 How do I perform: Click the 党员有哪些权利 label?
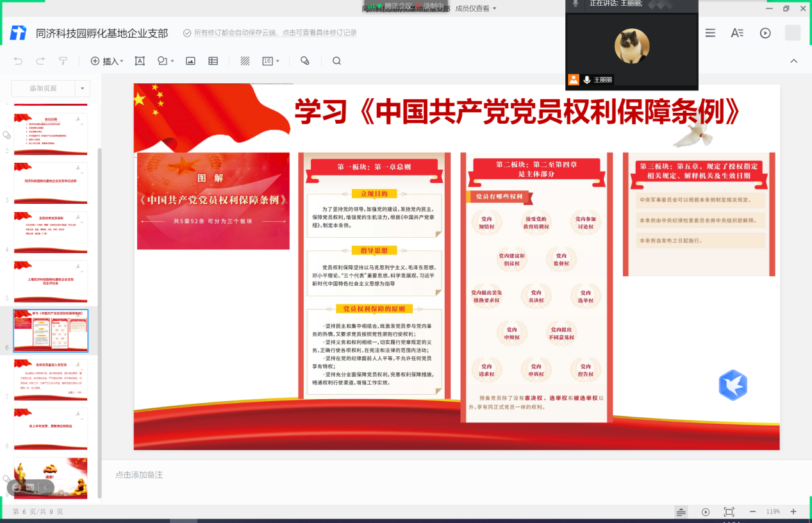point(500,197)
